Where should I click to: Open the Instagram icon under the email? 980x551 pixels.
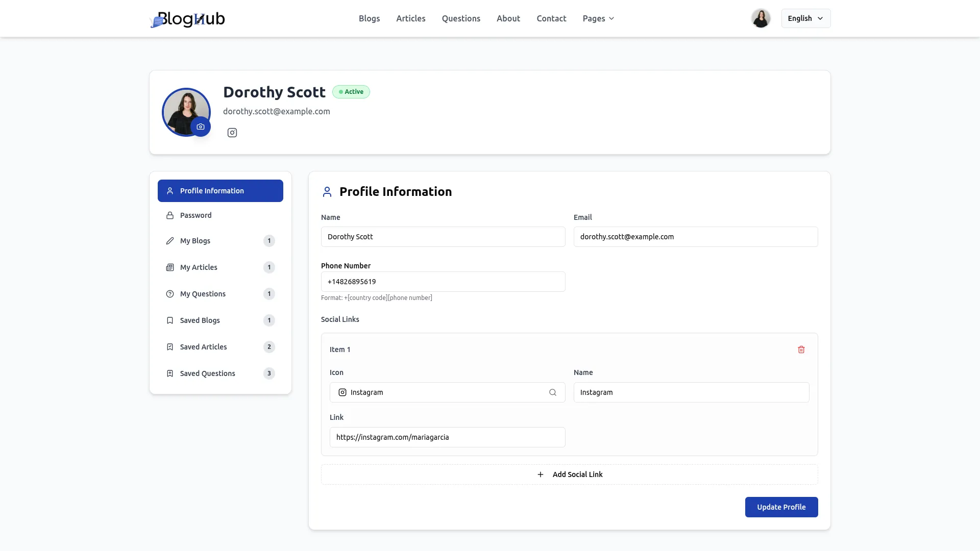[x=232, y=133]
